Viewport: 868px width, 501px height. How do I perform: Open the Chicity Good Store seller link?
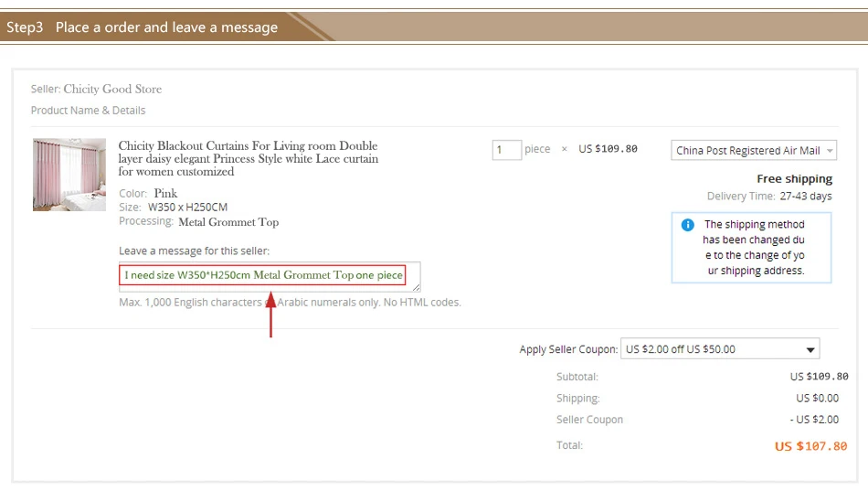click(112, 89)
